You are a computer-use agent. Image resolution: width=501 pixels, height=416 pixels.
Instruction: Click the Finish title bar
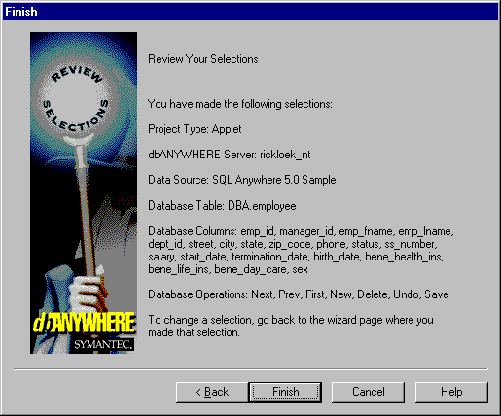250,12
